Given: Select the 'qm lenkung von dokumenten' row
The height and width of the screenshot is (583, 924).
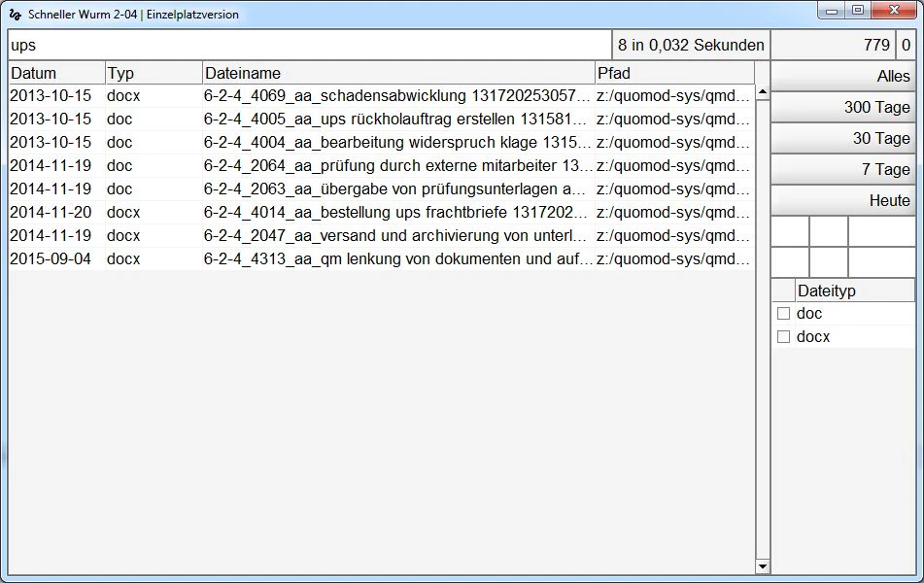Looking at the screenshot, I should coord(396,259).
